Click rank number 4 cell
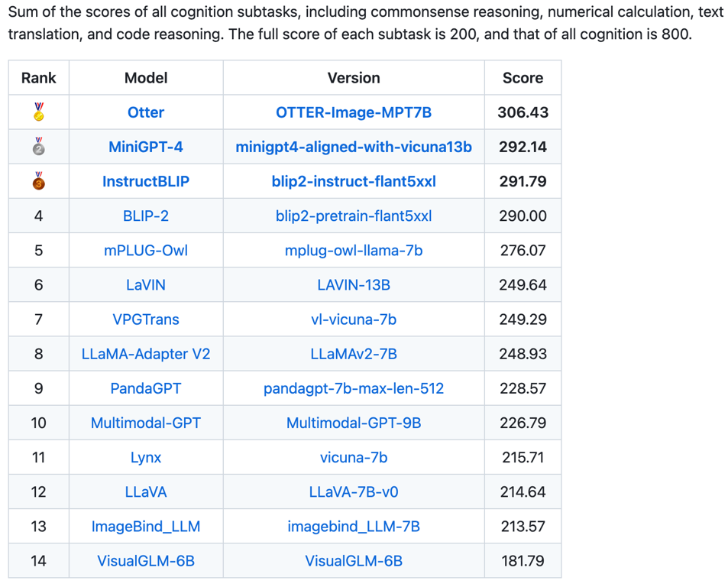Viewport: 728px width, 587px height. 38,216
